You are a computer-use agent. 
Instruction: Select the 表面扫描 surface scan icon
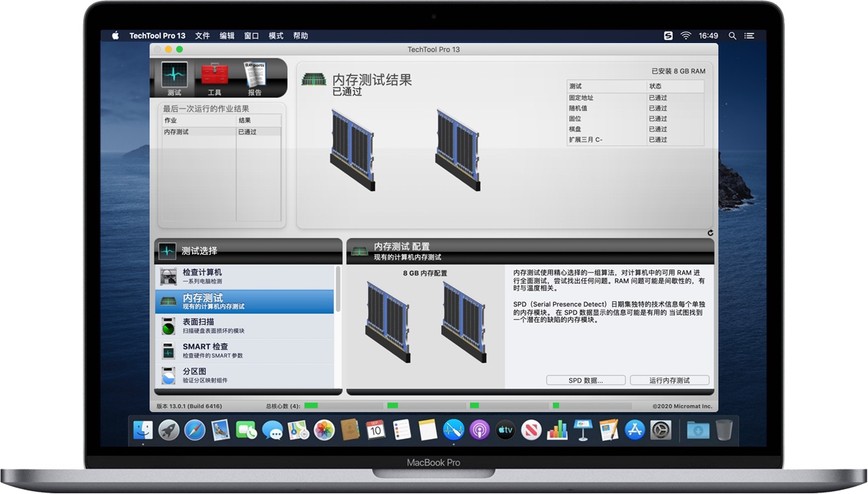coord(168,326)
